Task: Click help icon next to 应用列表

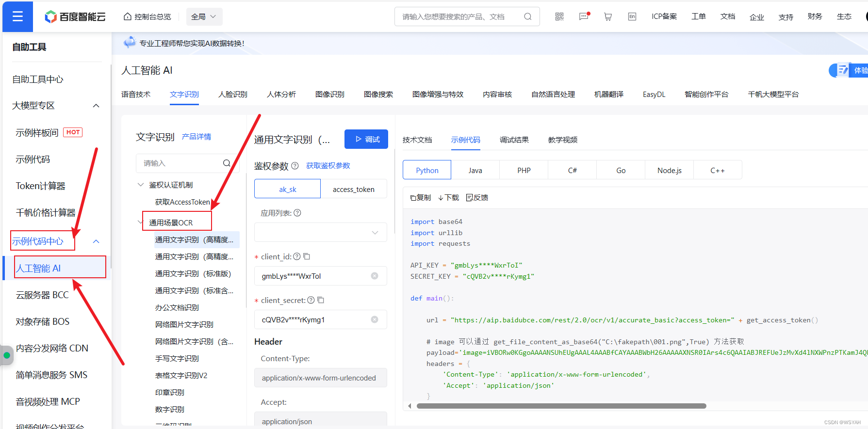Action: pos(297,213)
